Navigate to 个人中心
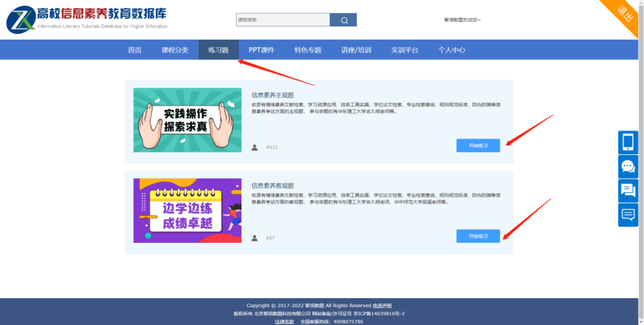Viewport: 644px width, 325px height. (452, 50)
